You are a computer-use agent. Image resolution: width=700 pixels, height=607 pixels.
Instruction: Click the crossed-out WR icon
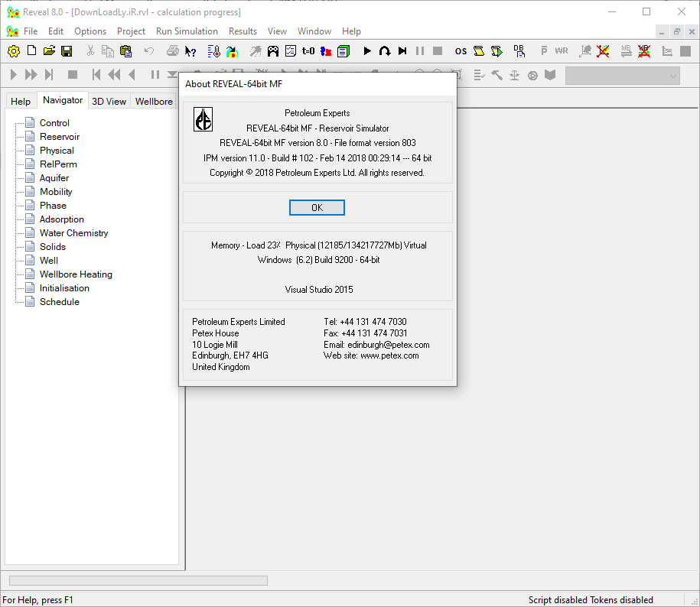tap(643, 51)
